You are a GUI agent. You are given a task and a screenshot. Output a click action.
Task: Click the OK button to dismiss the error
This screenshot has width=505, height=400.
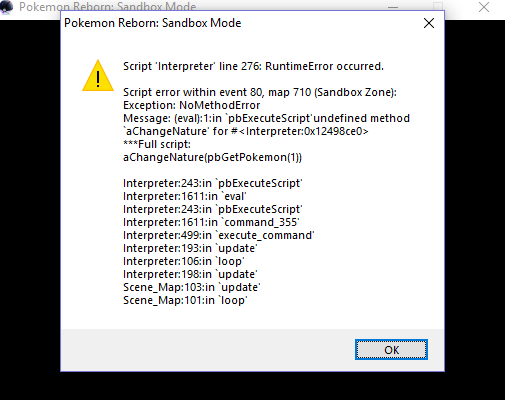[391, 350]
